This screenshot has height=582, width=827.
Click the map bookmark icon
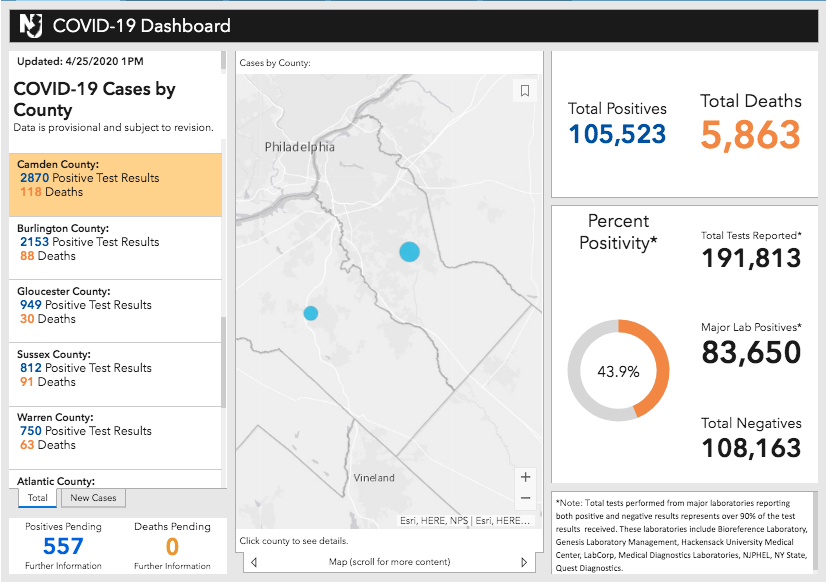click(x=524, y=91)
